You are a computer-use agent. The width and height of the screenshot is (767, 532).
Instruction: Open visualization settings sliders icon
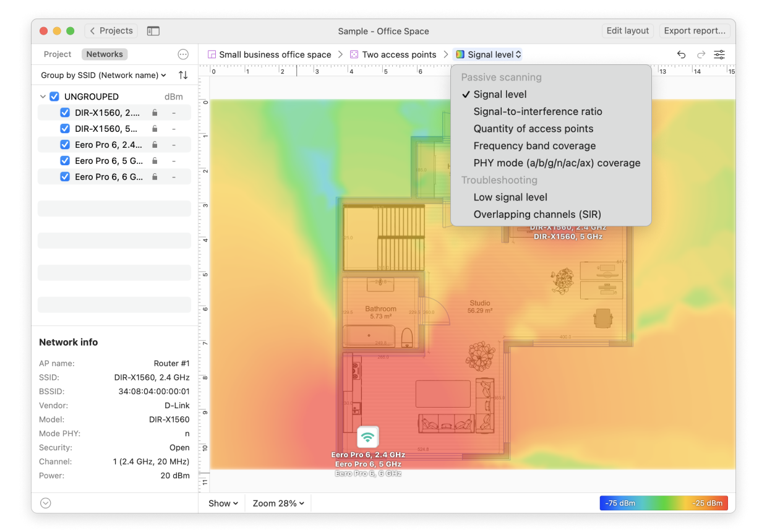tap(719, 54)
